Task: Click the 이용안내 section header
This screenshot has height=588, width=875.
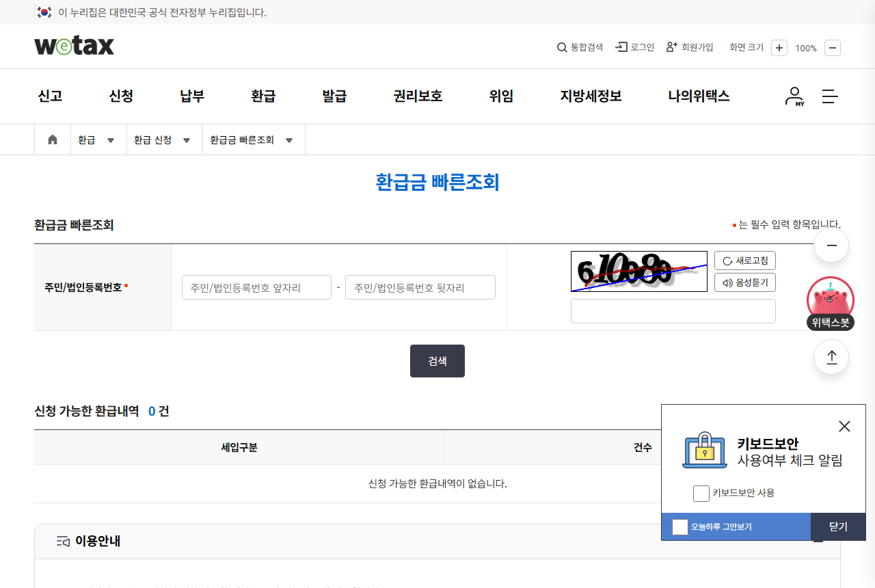Action: (x=437, y=542)
